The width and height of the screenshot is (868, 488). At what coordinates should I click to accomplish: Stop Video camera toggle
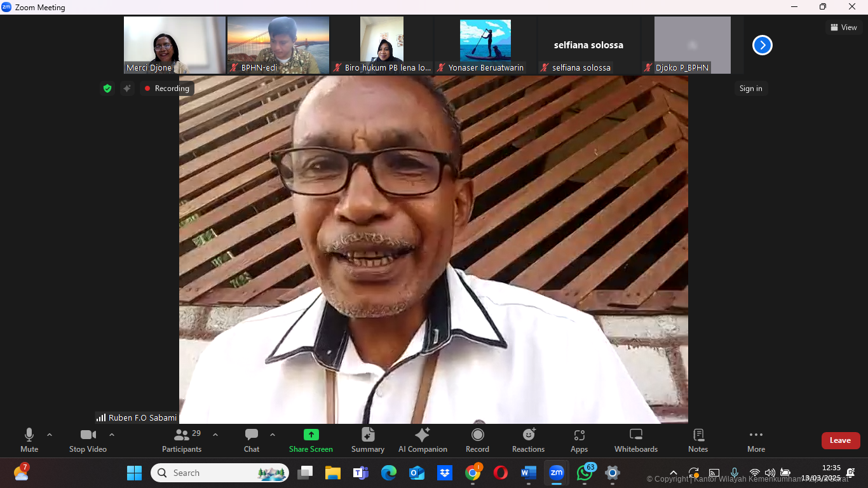coord(88,440)
